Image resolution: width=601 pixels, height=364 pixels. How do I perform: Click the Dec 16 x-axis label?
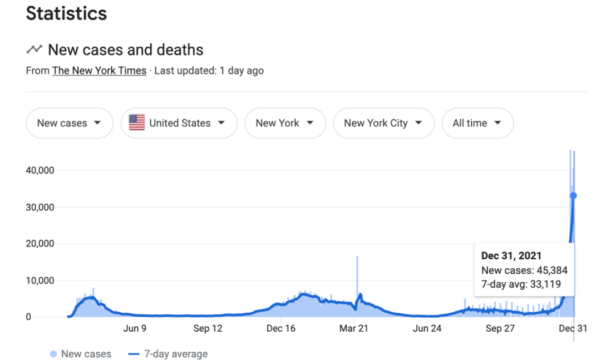click(281, 329)
